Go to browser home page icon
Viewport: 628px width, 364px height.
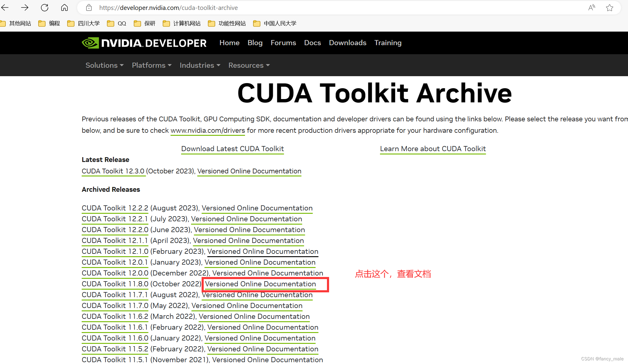click(x=64, y=8)
